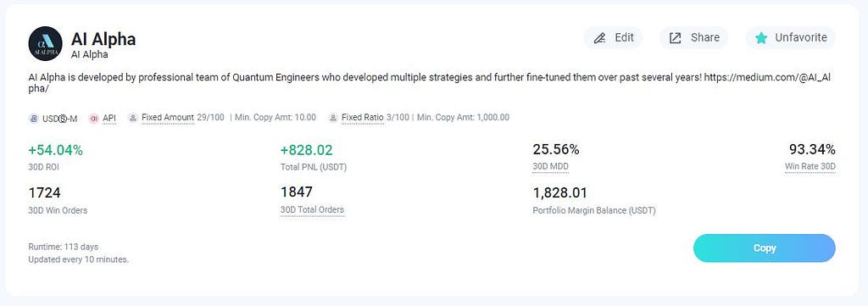868x306 pixels.
Task: Click the Fixed Ratio underlined label
Action: click(363, 117)
